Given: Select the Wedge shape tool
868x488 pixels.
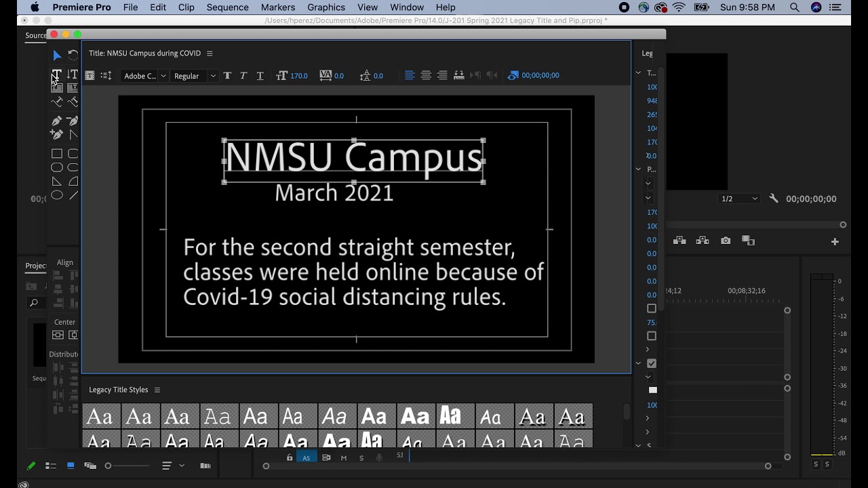Looking at the screenshot, I should click(57, 182).
